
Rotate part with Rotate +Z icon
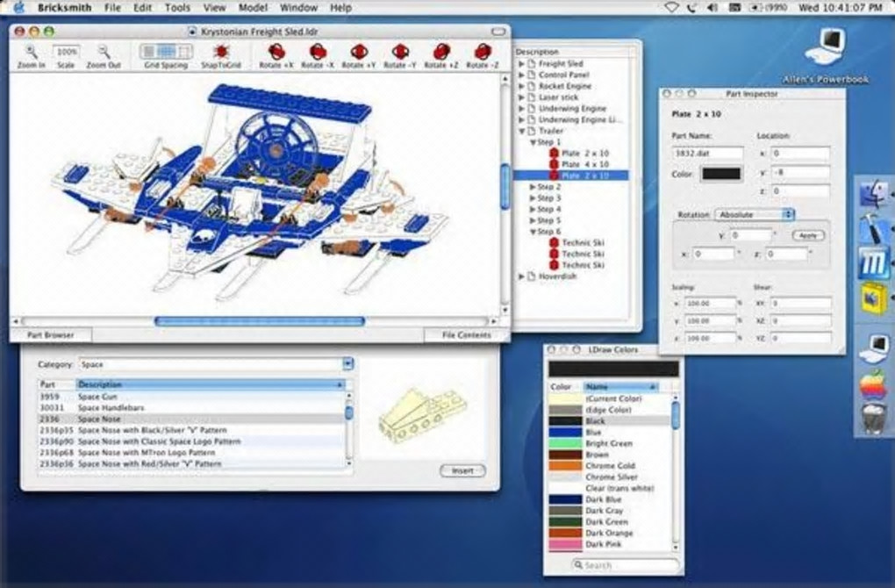pyautogui.click(x=441, y=52)
